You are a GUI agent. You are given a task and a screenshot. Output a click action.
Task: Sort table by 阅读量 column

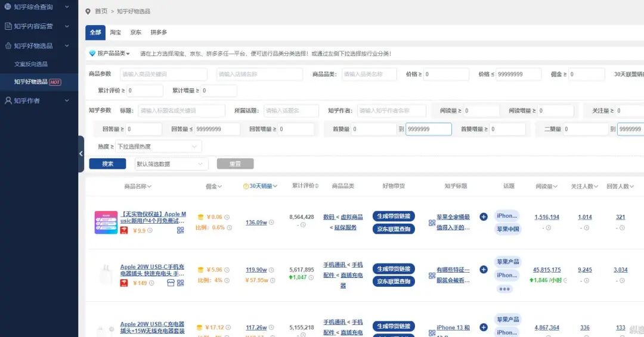click(546, 186)
